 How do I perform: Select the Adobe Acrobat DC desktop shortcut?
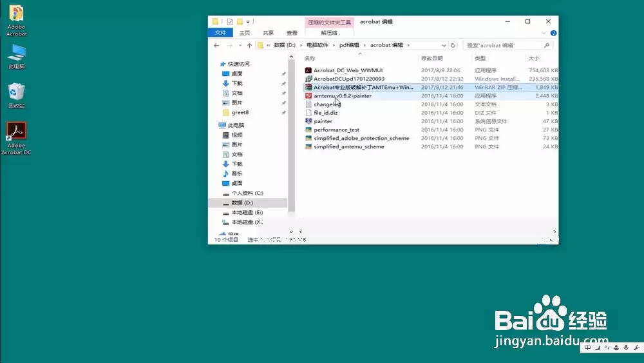[x=17, y=138]
